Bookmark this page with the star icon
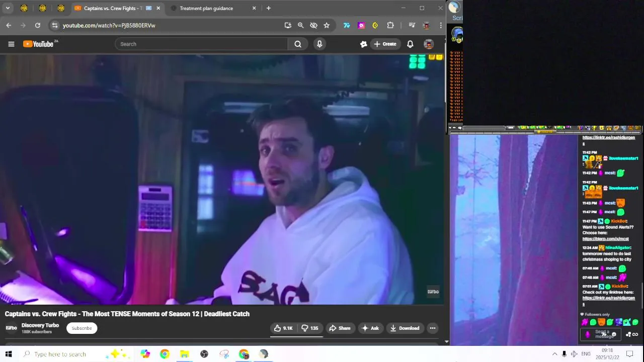 point(327,25)
